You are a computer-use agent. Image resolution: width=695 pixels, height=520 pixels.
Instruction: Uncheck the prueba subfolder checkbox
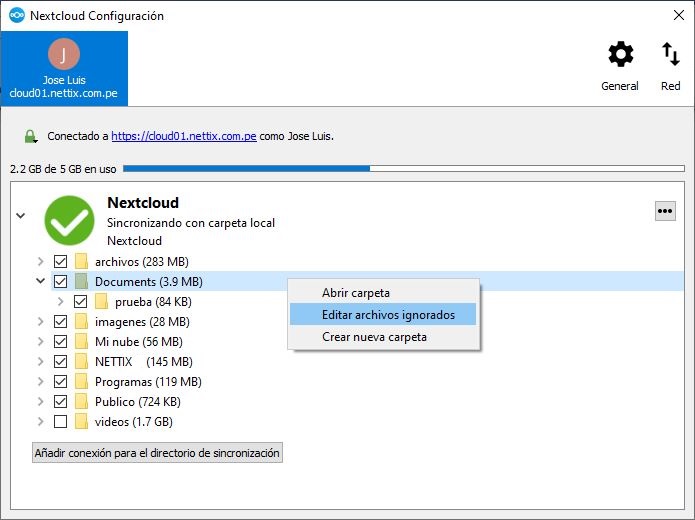coord(81,302)
